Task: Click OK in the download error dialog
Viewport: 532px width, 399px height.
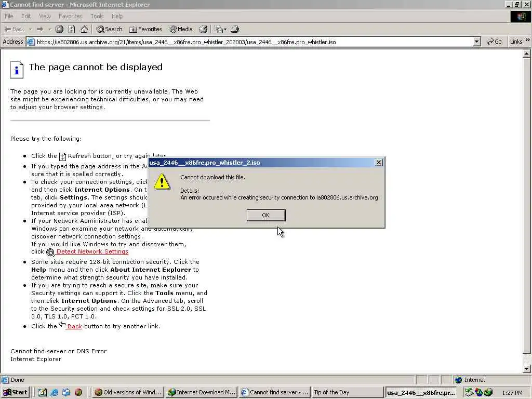Action: (266, 215)
